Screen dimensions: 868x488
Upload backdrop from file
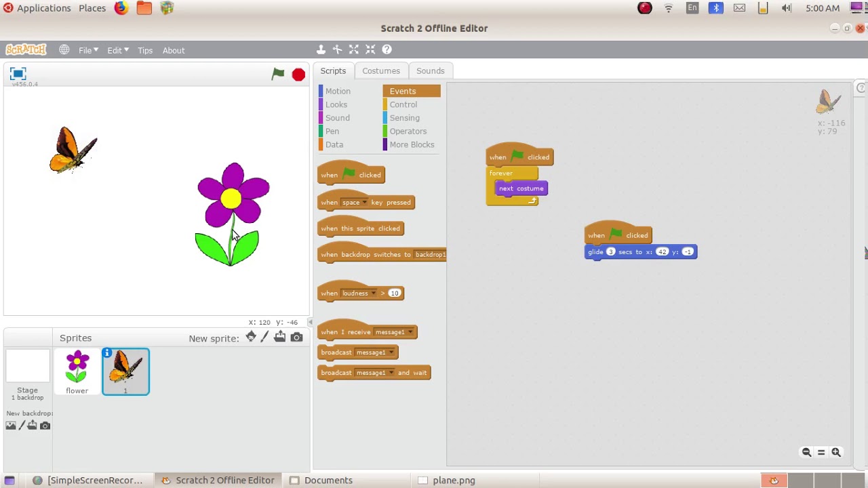32,425
